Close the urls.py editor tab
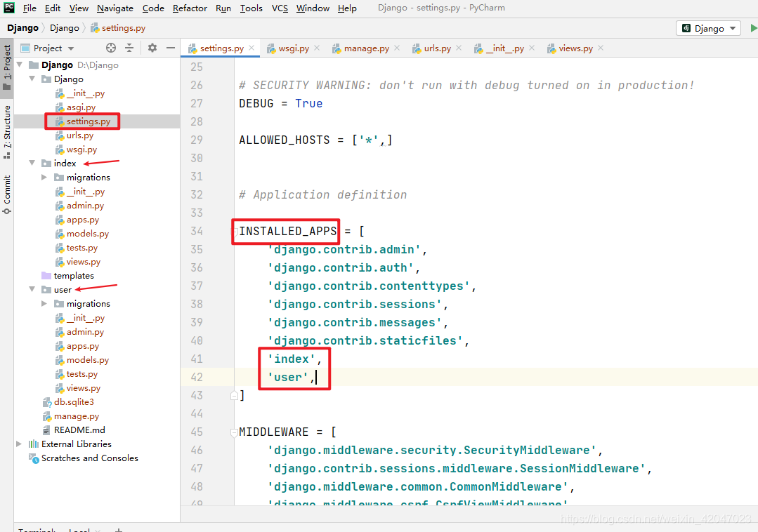758x532 pixels. point(459,48)
